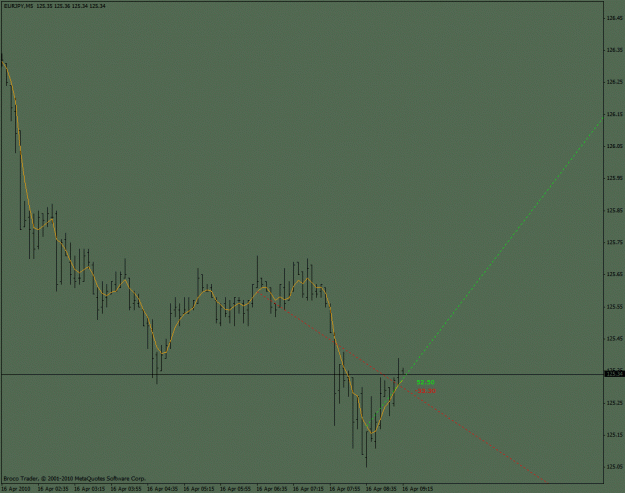The height and width of the screenshot is (493, 625).
Task: Click the 125.45 price scale label
Action: (614, 339)
